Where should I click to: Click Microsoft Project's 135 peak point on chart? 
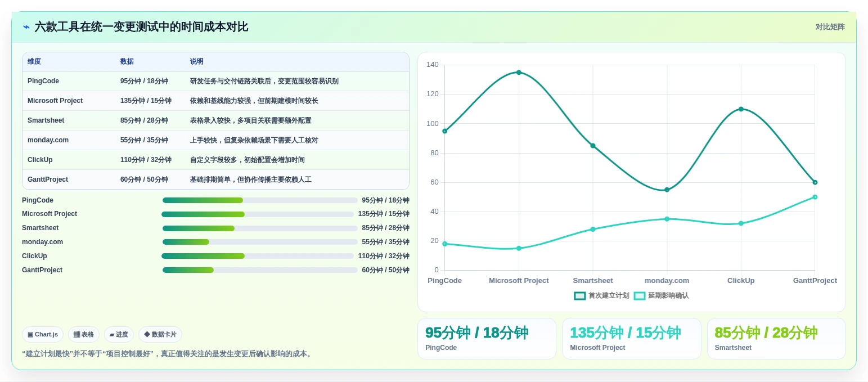tap(519, 72)
